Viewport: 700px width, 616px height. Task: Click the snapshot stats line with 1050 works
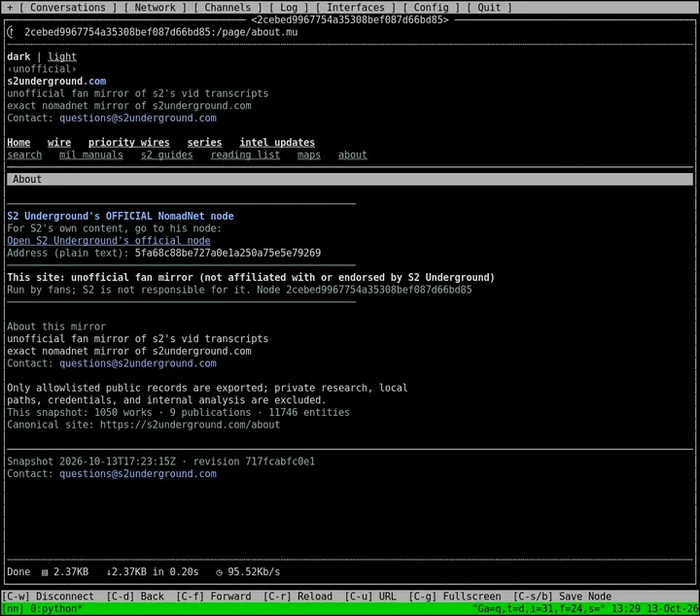tap(178, 412)
